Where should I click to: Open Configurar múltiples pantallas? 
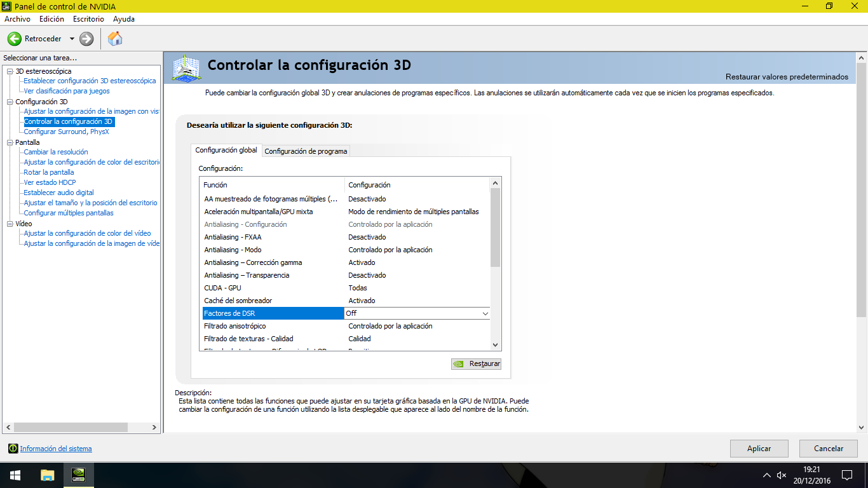tap(69, 213)
